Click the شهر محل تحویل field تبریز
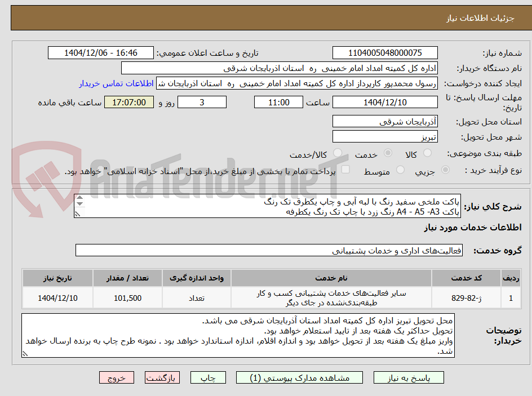This screenshot has width=532, height=396. click(385, 137)
